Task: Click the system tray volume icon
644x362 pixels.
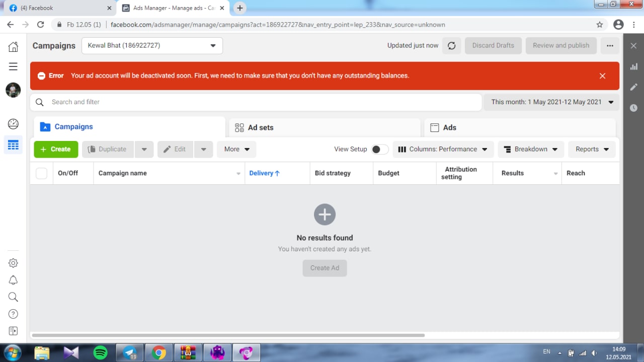Action: pos(594,353)
